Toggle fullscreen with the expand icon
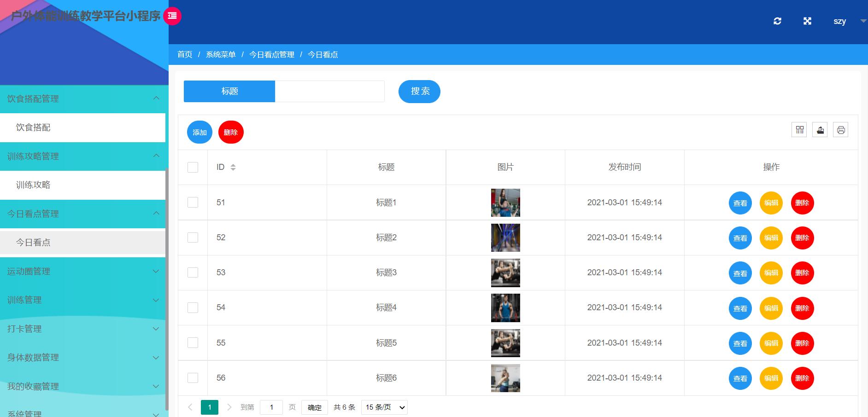This screenshot has height=417, width=868. [x=807, y=21]
